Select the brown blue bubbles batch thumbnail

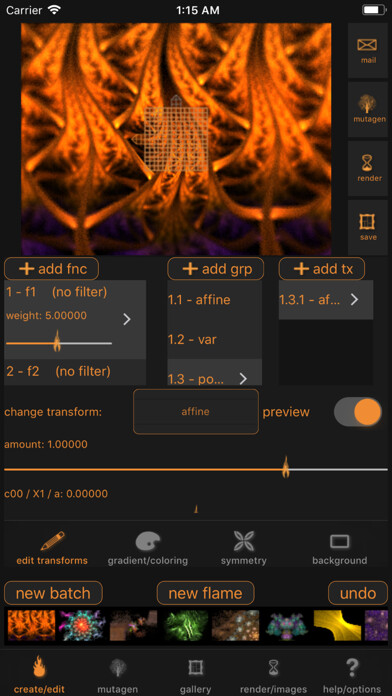235,625
